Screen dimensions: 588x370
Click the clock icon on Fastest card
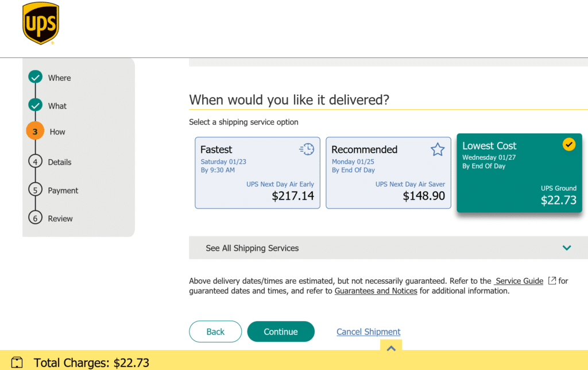(x=307, y=149)
